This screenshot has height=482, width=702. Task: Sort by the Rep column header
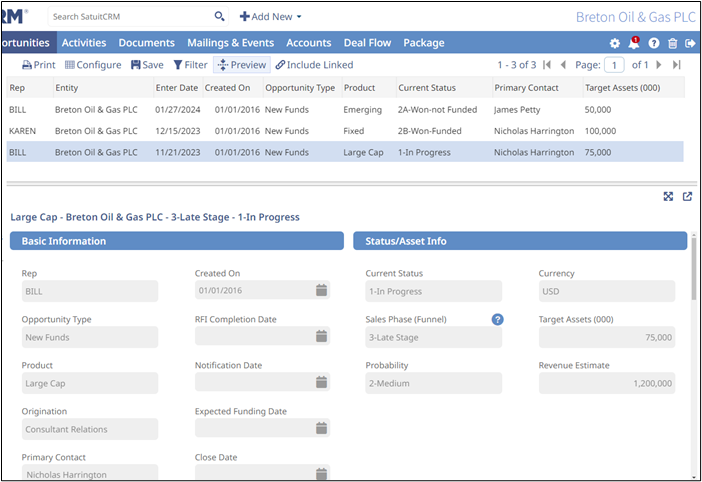[x=30, y=88]
